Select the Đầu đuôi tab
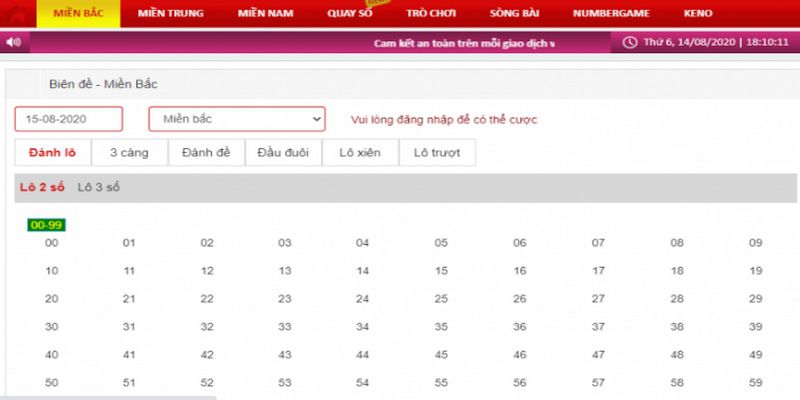 [x=283, y=153]
